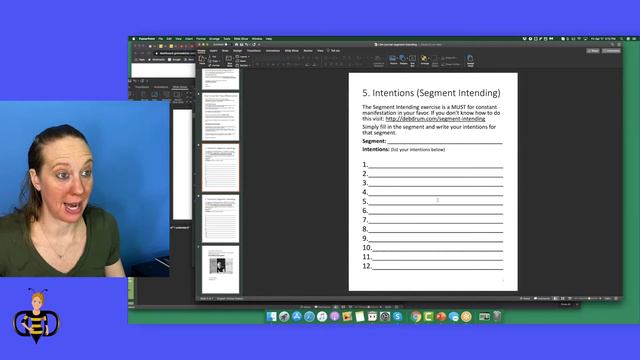Click the Segment blank line on slide
Screen dimensions: 640x360
(x=445, y=141)
